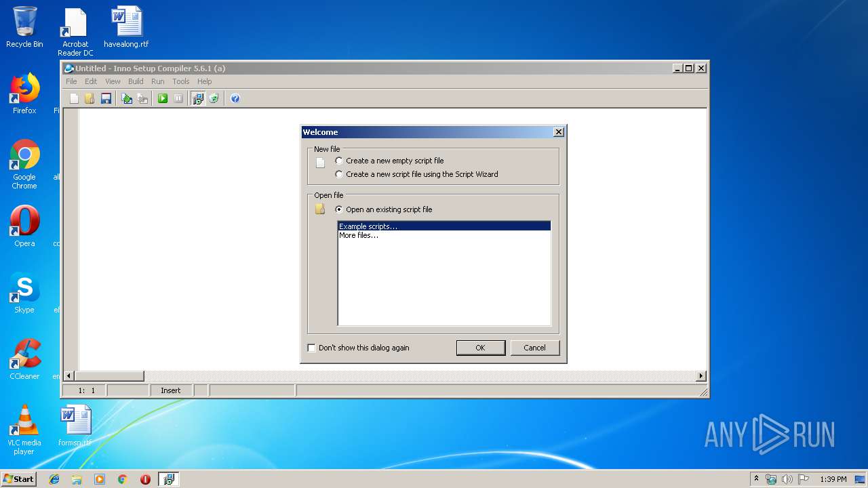Select More files... list entry
This screenshot has height=488, width=868.
[444, 235]
